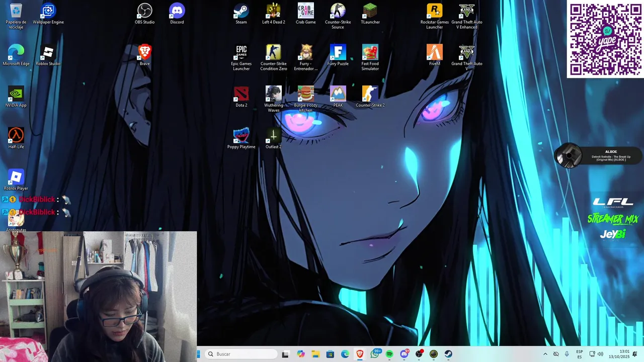
Task: Select the Counter-Strike 2 desktop icon
Action: 370,97
